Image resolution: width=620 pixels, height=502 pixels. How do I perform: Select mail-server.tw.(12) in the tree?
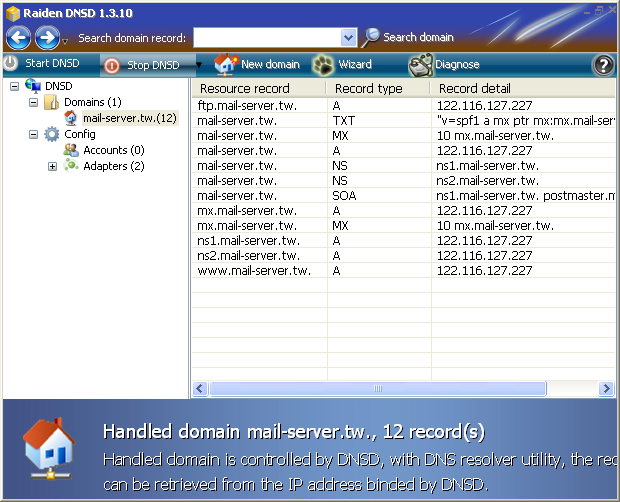[130, 118]
